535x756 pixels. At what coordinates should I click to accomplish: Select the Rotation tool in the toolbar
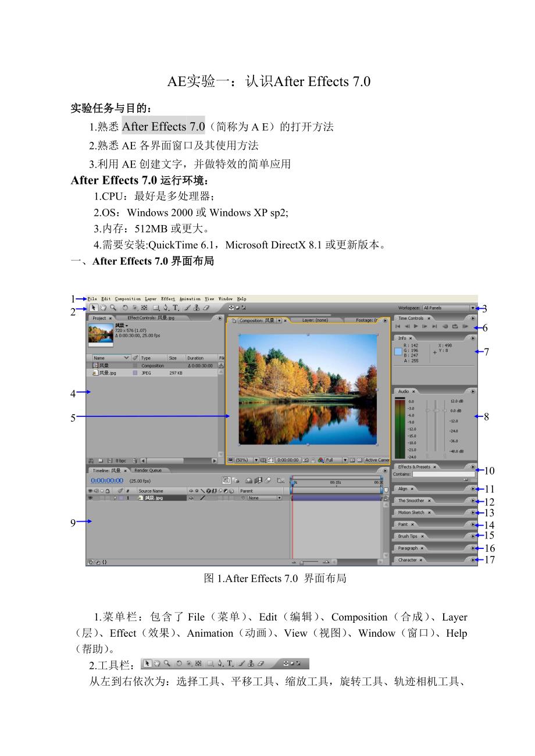125,308
